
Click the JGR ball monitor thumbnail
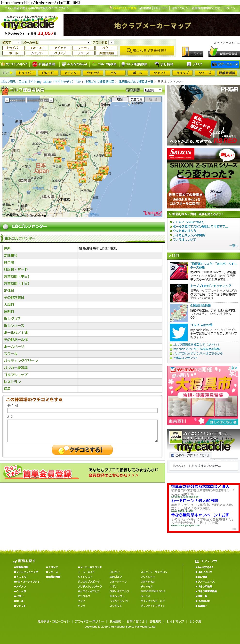pyautogui.click(x=179, y=271)
